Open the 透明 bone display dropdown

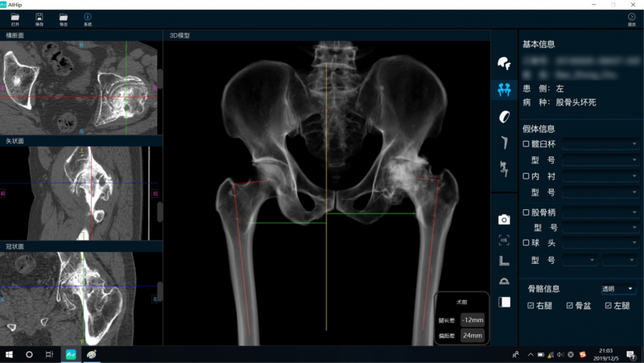coord(617,288)
